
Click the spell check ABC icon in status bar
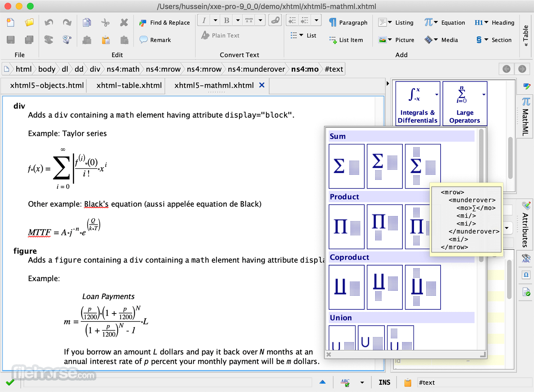click(x=345, y=382)
